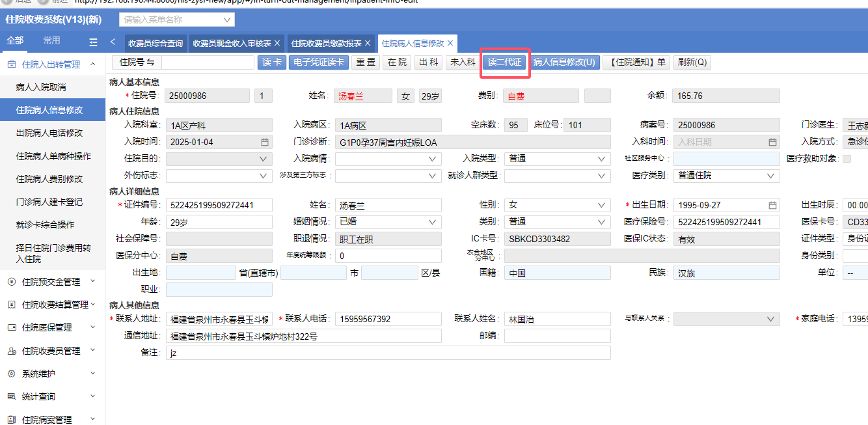This screenshot has width=868, height=425.
Task: Open the 就诊人群类型 dropdown
Action: pyautogui.click(x=602, y=176)
